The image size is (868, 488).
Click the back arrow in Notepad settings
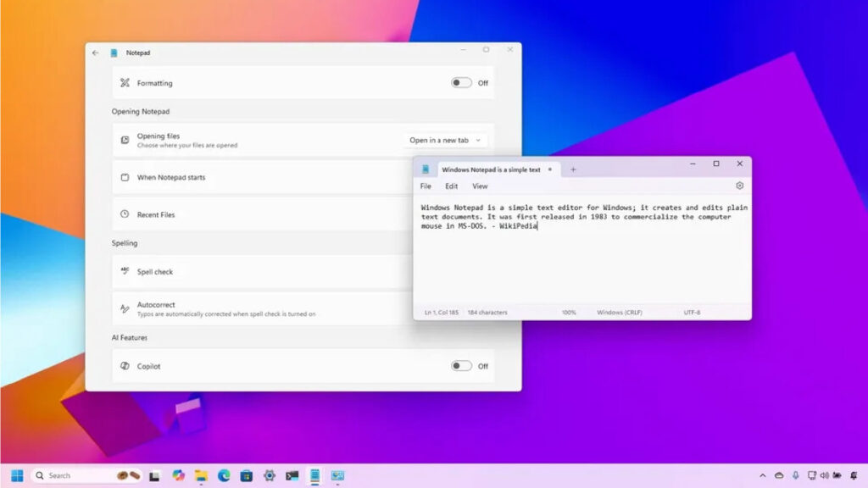coord(95,53)
